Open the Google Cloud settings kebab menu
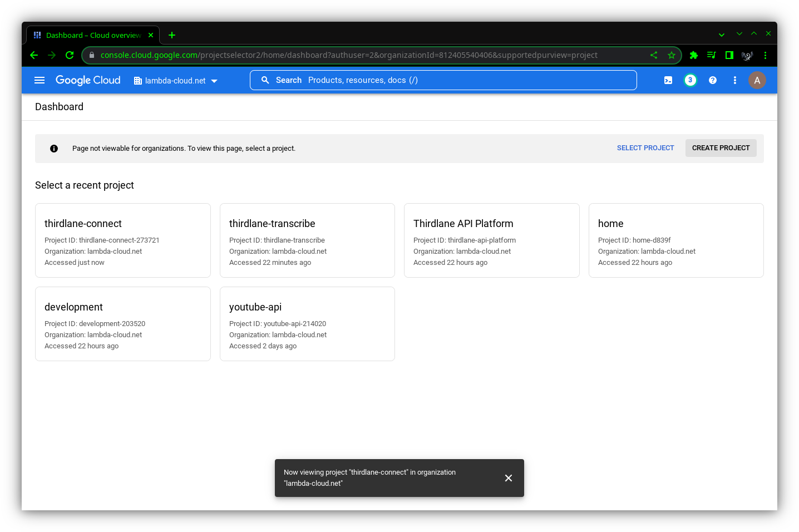 coord(735,80)
